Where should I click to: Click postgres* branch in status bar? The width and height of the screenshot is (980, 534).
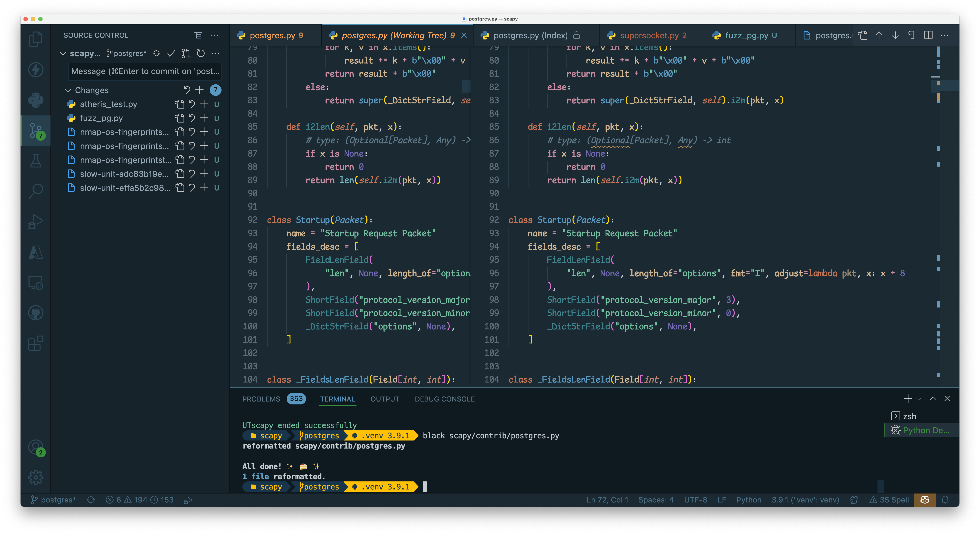pos(53,500)
